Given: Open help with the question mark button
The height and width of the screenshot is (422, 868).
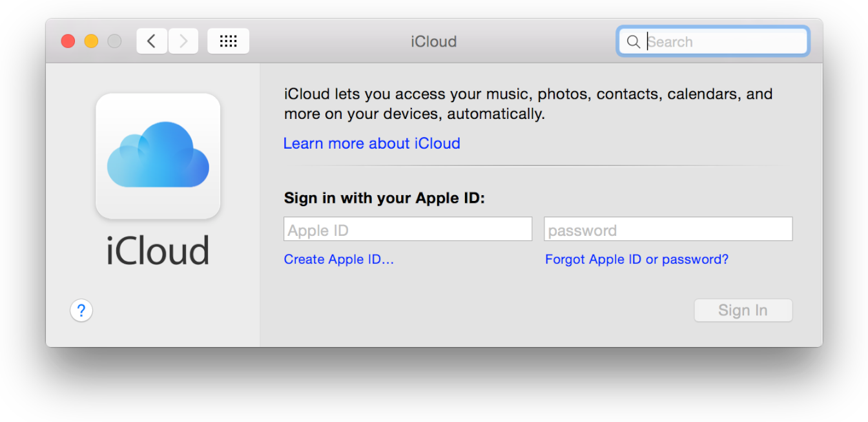Looking at the screenshot, I should tap(81, 311).
